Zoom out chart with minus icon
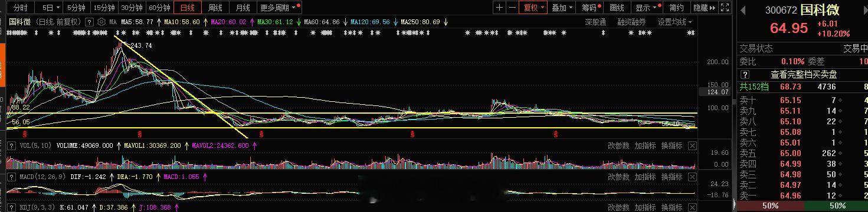This screenshot has width=868, height=212. pos(512,8)
